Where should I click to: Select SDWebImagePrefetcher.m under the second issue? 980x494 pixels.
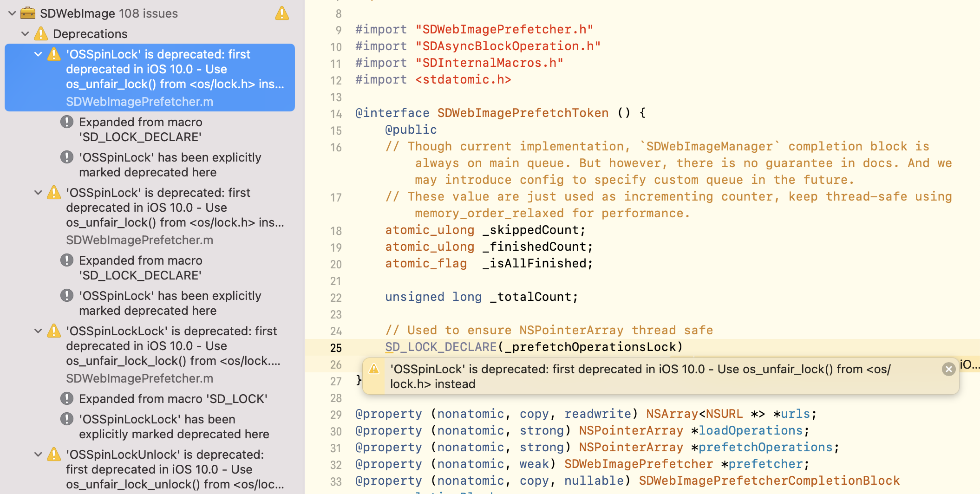(139, 240)
